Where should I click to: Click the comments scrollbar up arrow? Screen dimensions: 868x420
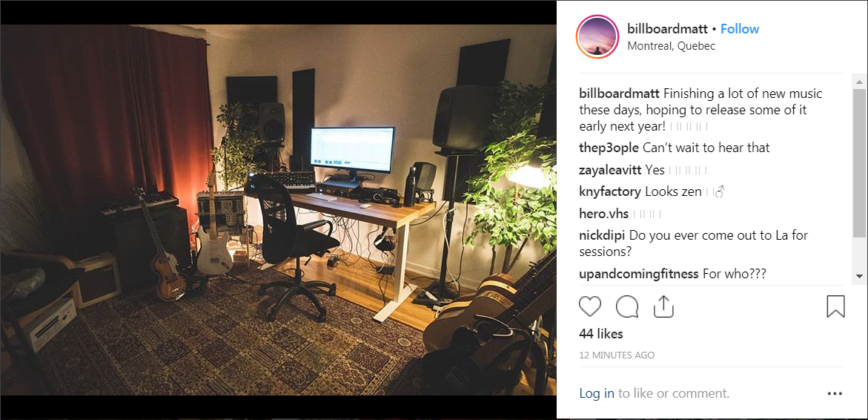[x=859, y=82]
